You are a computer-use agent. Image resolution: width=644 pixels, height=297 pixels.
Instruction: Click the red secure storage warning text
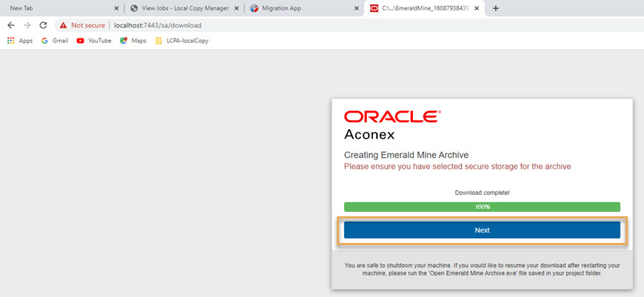coord(457,167)
